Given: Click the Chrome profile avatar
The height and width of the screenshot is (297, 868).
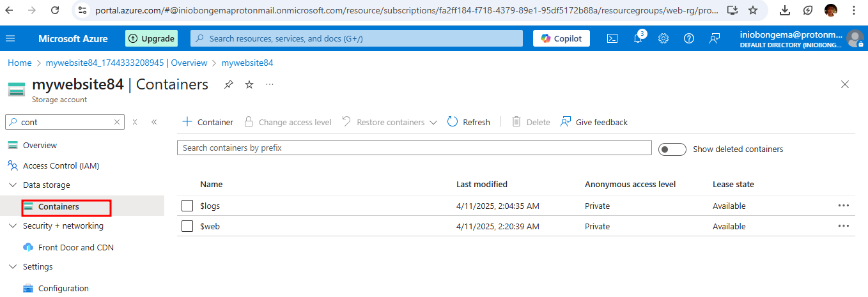Looking at the screenshot, I should 831,10.
